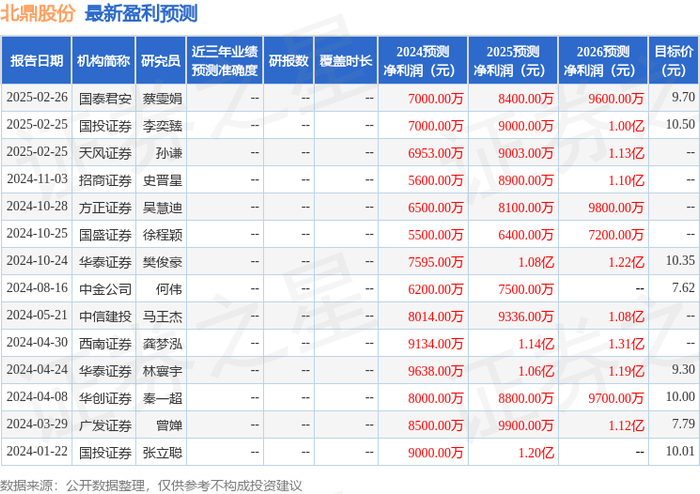This screenshot has width=700, height=494.
Task: Select researcher 蔡雯娟
Action: 162,98
